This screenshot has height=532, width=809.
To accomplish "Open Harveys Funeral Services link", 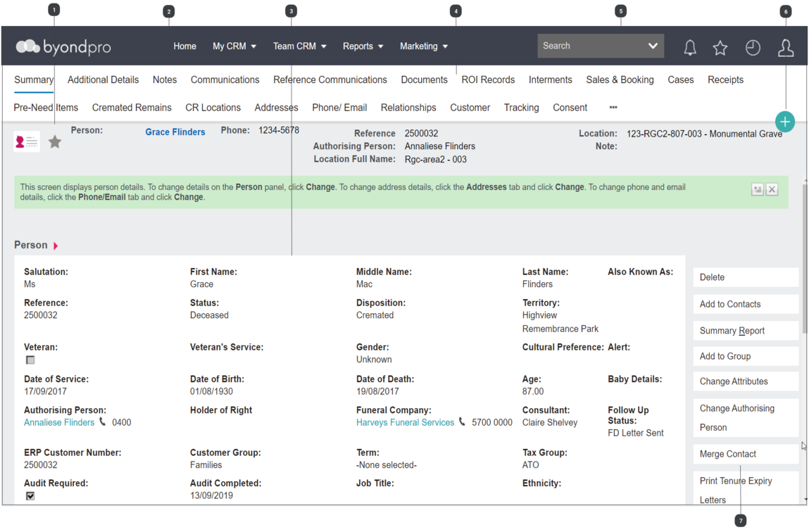I will tap(405, 422).
